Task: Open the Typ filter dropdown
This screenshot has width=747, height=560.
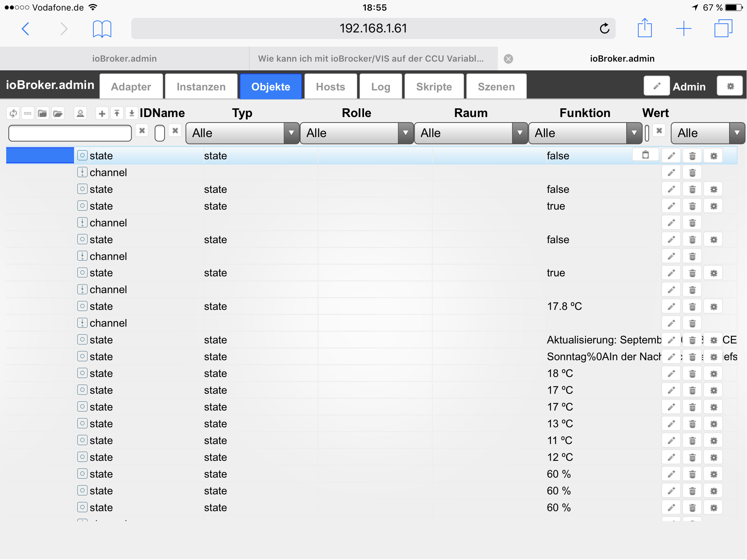Action: [x=242, y=133]
